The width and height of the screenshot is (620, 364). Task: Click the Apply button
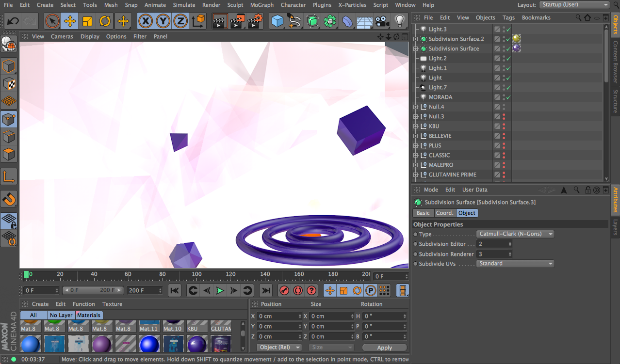(385, 348)
